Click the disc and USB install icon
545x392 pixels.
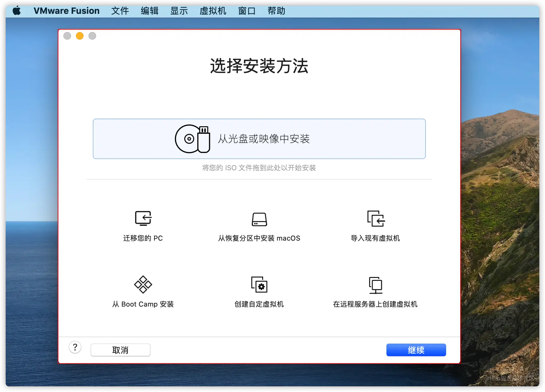coord(192,139)
